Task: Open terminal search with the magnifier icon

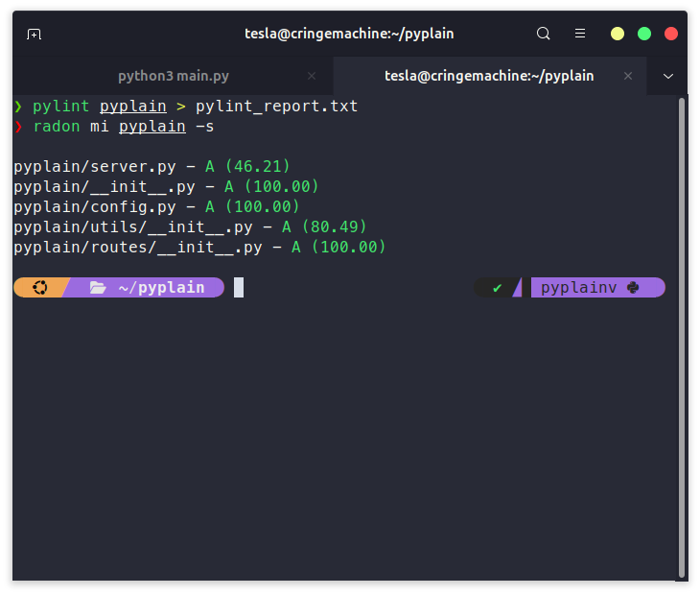Action: [544, 34]
